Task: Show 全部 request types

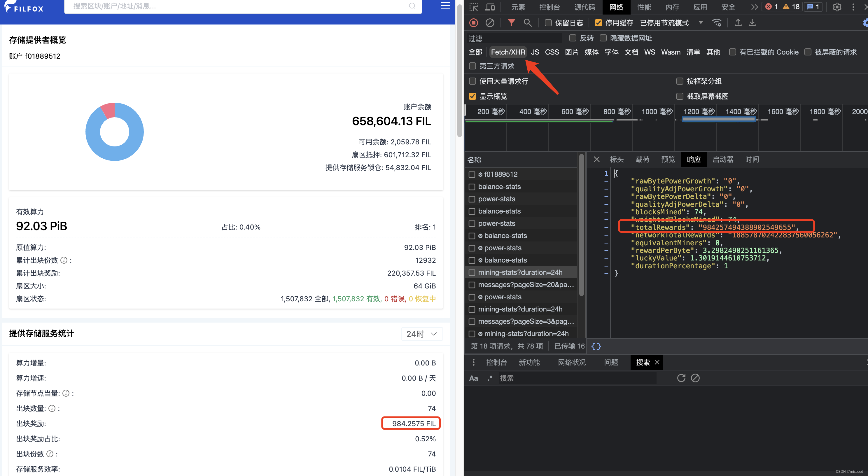Action: (475, 52)
